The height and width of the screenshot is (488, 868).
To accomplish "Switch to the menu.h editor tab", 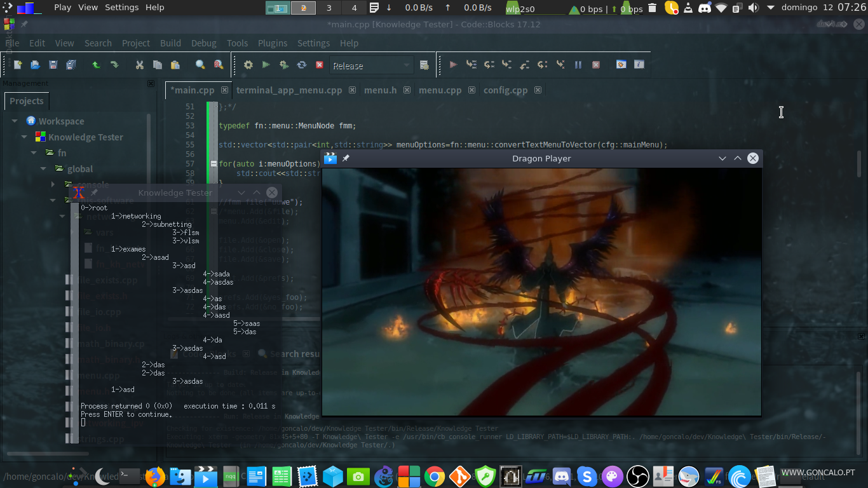I will coord(380,90).
